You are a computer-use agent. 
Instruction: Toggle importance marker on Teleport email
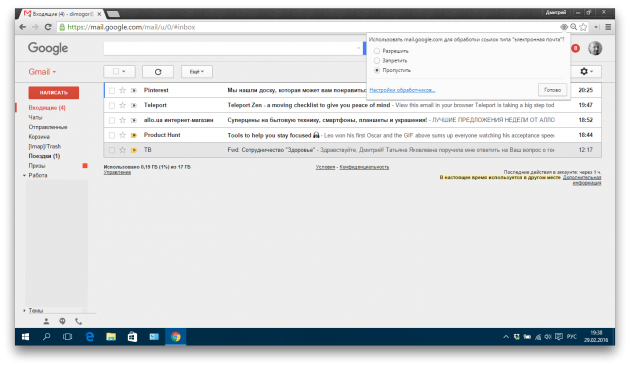pos(134,105)
